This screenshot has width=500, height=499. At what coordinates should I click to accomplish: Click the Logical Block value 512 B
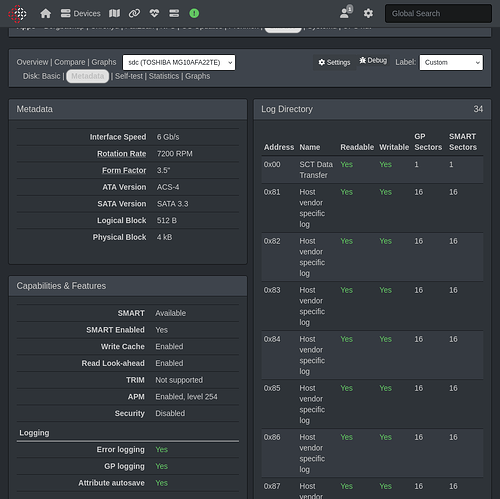[x=167, y=221]
